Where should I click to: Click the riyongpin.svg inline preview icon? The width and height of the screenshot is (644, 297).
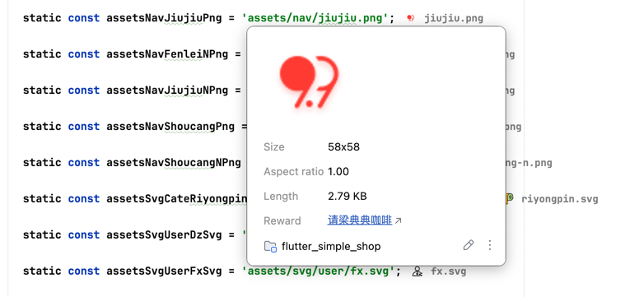509,198
